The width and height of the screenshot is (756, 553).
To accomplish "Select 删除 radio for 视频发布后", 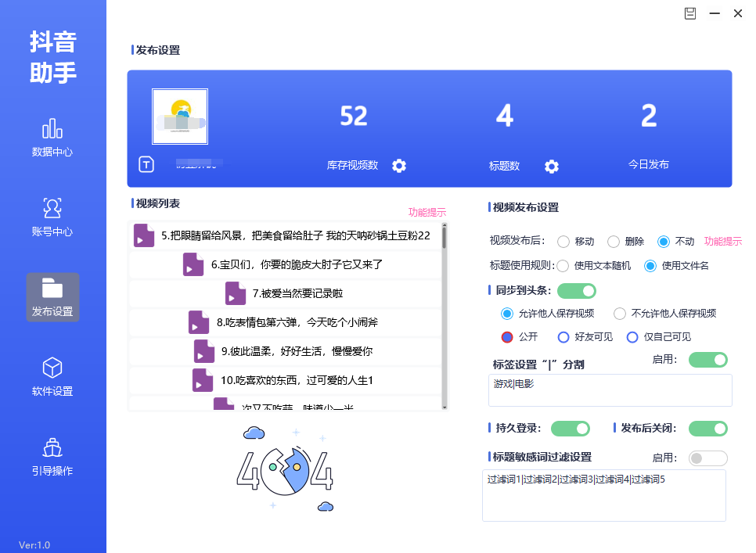I will pyautogui.click(x=614, y=242).
